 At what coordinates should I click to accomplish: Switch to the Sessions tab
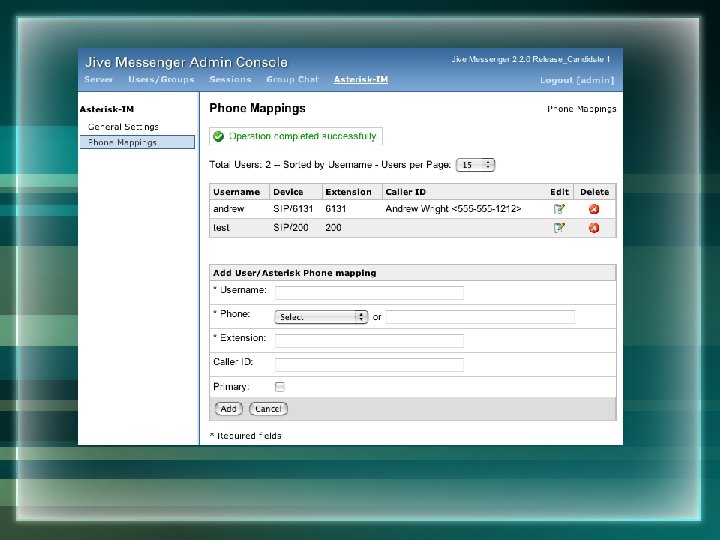(x=230, y=79)
